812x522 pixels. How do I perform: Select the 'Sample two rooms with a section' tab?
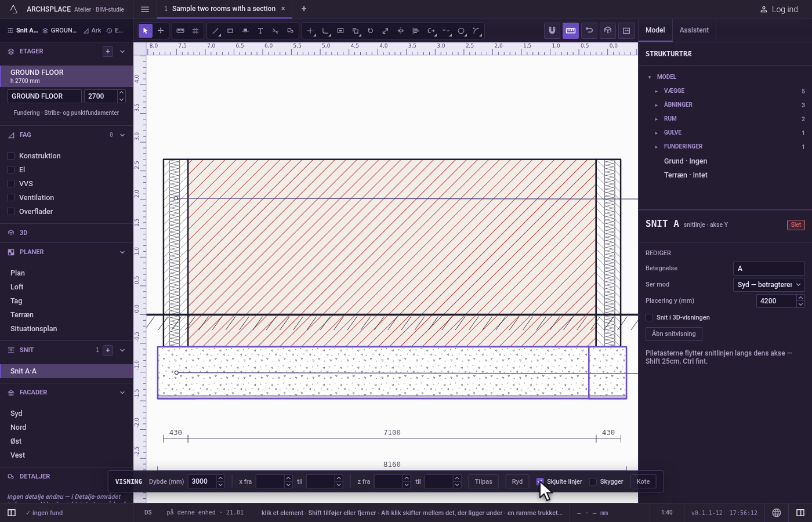coord(224,9)
